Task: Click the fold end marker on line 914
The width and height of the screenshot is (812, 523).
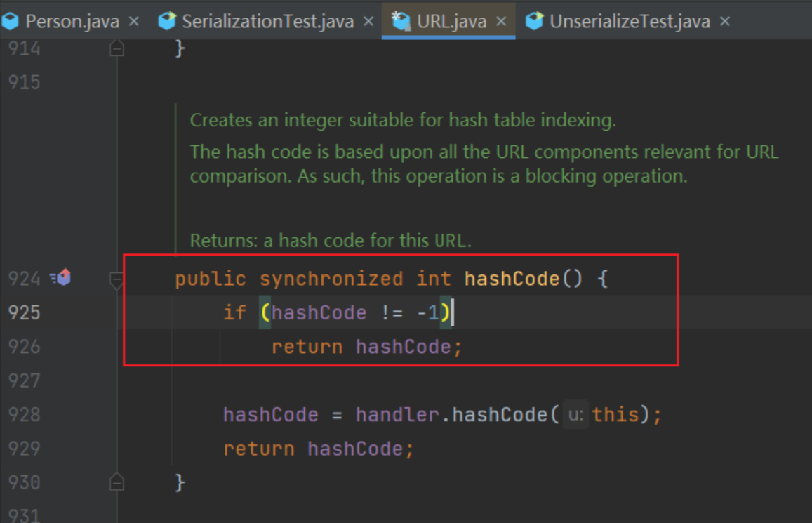Action: coord(117,48)
